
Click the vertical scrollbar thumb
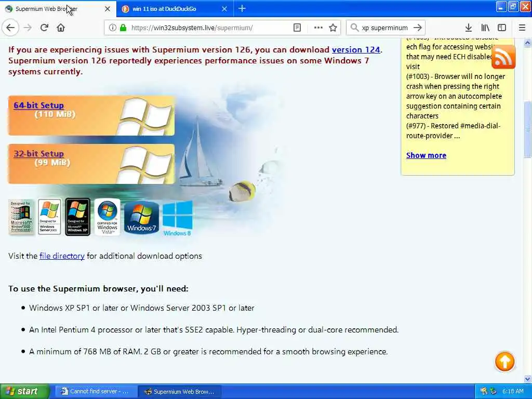click(528, 129)
